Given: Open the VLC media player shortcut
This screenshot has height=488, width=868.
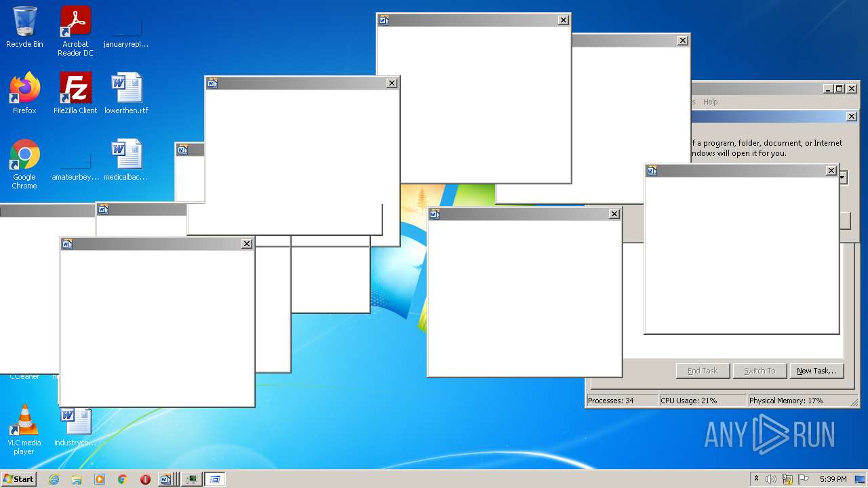Looking at the screenshot, I should click(x=24, y=430).
